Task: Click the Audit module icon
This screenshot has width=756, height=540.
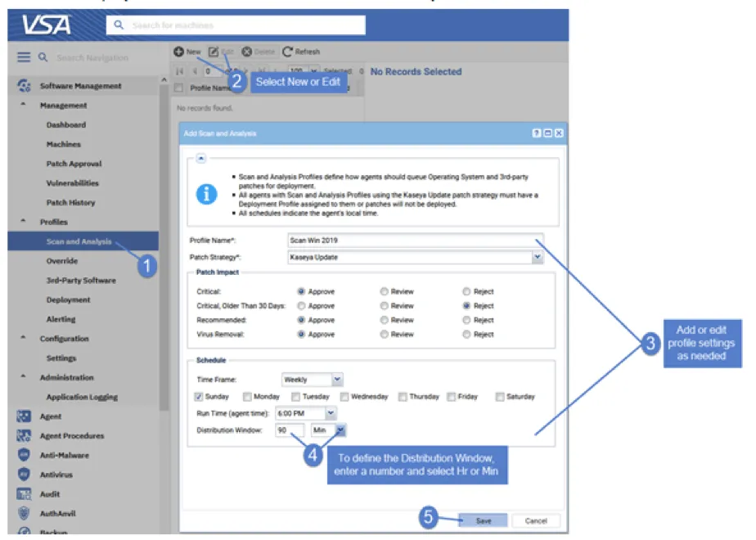Action: (x=25, y=494)
